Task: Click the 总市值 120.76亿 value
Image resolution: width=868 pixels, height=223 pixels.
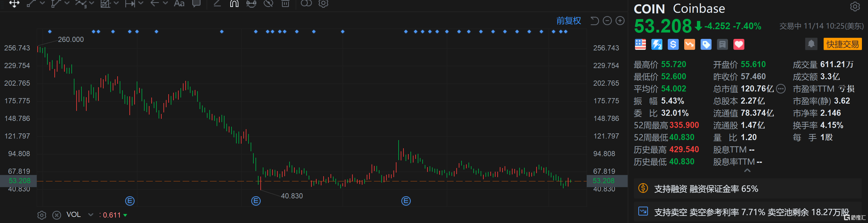Action: point(757,89)
